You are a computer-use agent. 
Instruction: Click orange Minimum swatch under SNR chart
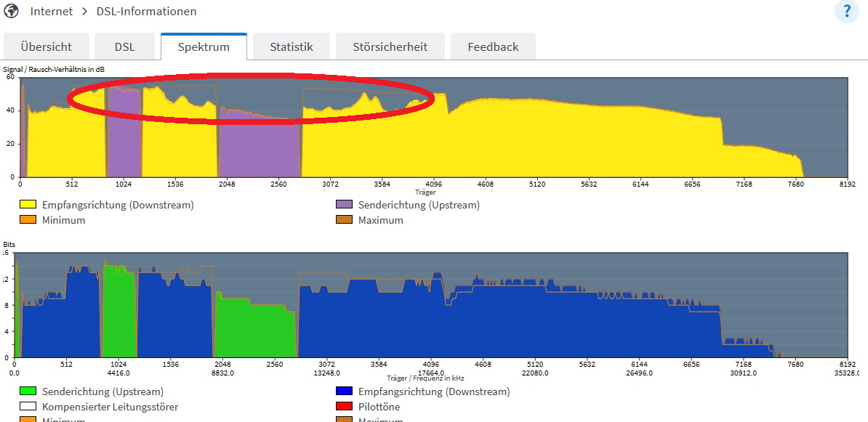(x=28, y=220)
